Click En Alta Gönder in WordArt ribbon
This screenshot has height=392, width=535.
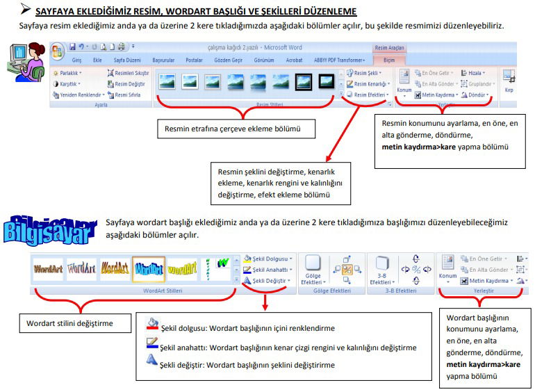pyautogui.click(x=486, y=270)
